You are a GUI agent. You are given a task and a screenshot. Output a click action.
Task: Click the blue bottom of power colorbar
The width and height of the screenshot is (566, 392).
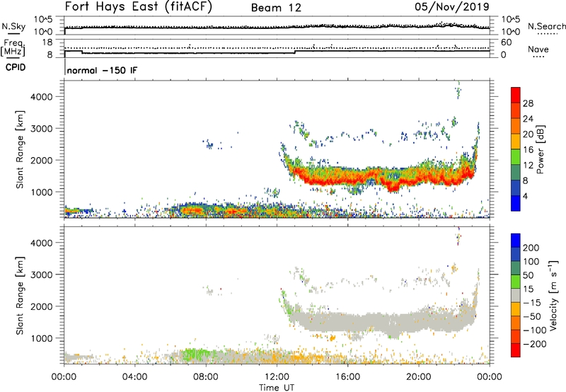click(x=516, y=203)
